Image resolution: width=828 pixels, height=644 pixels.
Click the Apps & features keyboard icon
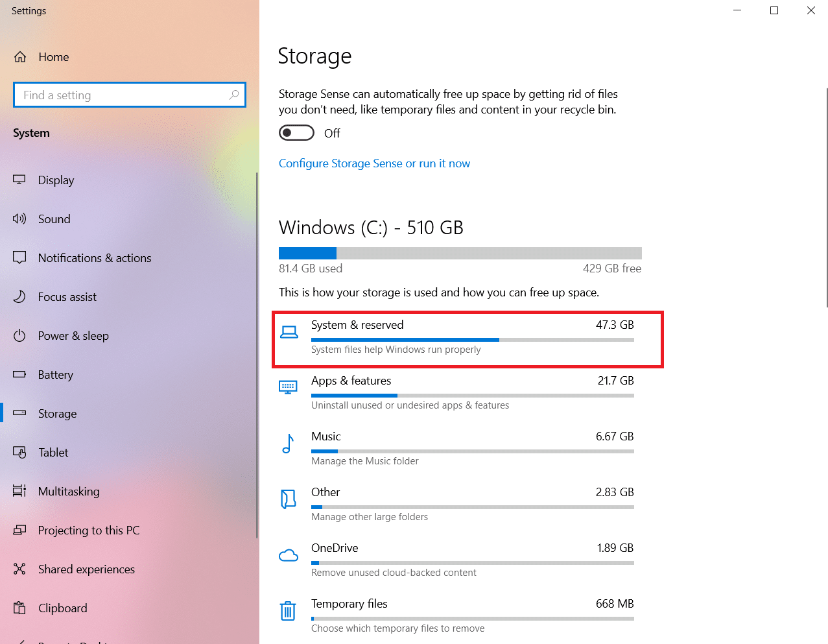[288, 387]
